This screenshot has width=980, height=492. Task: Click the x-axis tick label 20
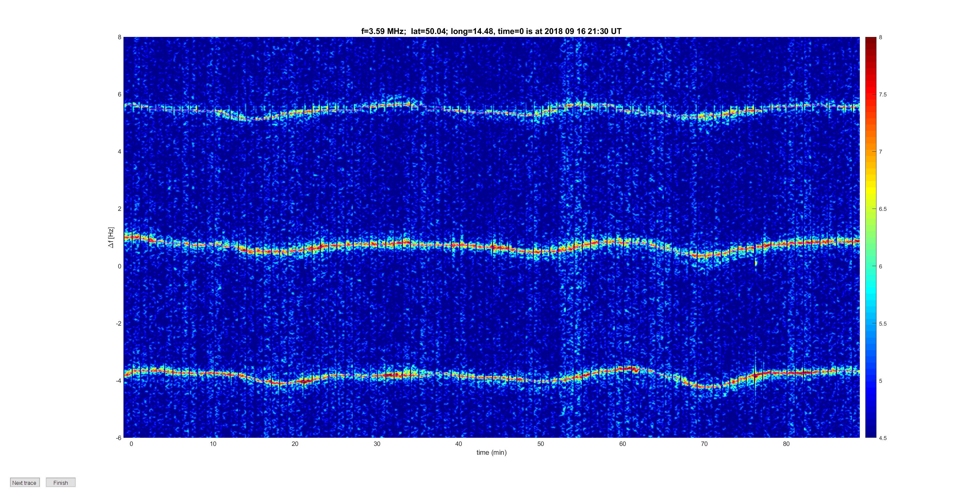pos(295,444)
